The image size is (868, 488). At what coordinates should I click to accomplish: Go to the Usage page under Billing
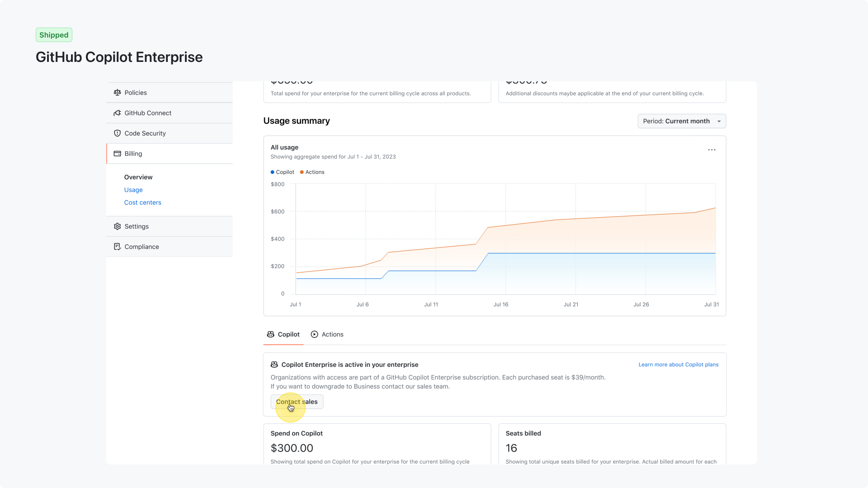pyautogui.click(x=133, y=190)
